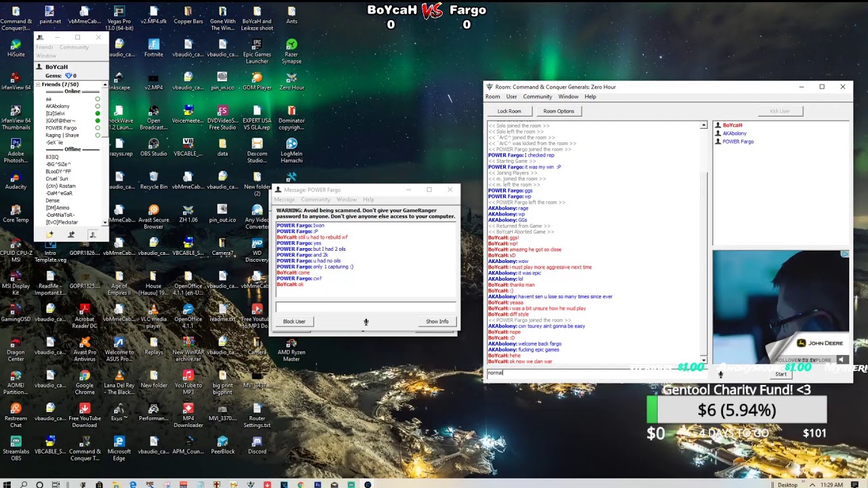
Task: Open Task View from the taskbar
Action: coord(56,485)
